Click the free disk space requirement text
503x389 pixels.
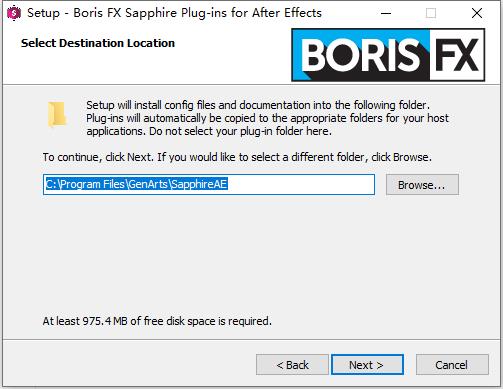(157, 321)
